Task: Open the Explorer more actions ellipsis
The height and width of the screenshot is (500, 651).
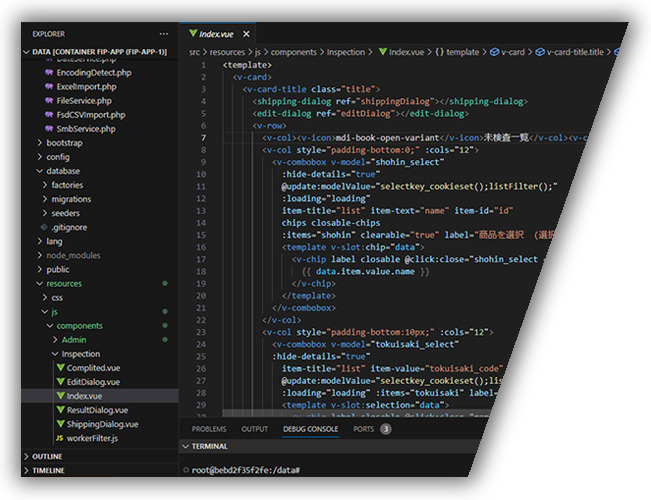Action: [164, 34]
